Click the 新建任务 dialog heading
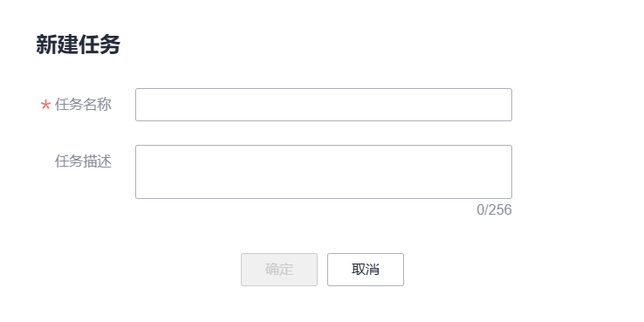The width and height of the screenshot is (644, 322). (78, 45)
